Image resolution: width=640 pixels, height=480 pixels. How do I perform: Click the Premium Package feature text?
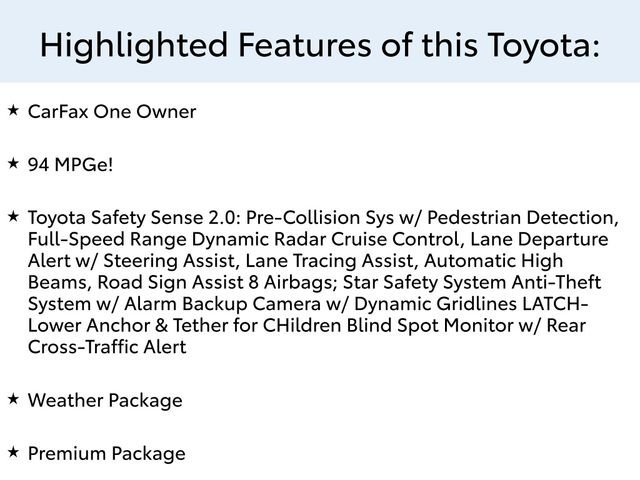coord(107,453)
